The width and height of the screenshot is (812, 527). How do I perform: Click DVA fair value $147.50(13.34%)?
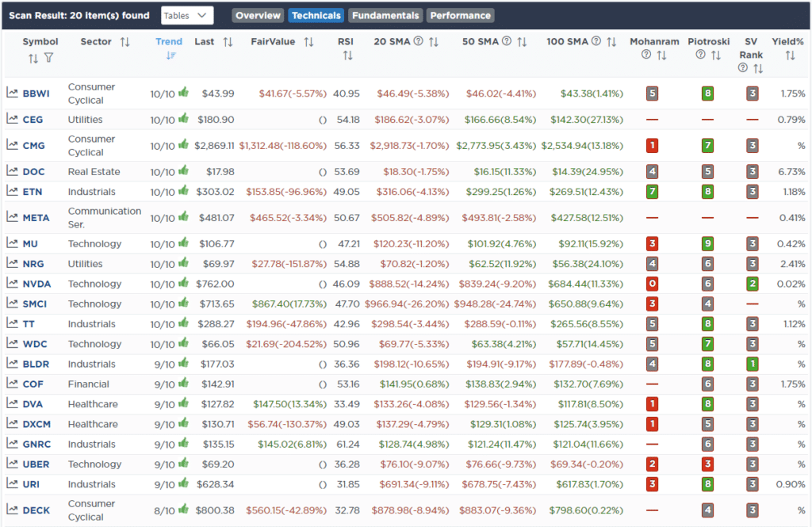[x=290, y=404]
